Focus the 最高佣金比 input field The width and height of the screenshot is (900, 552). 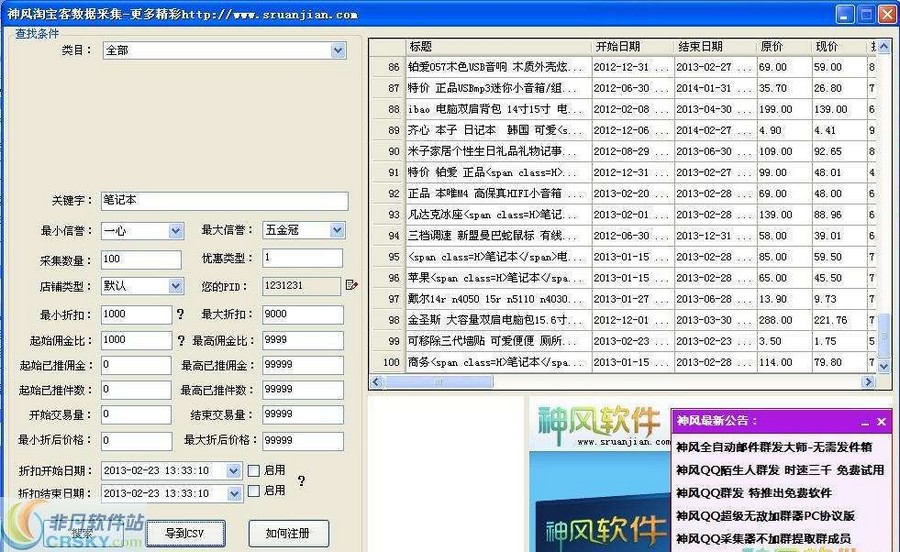(303, 340)
